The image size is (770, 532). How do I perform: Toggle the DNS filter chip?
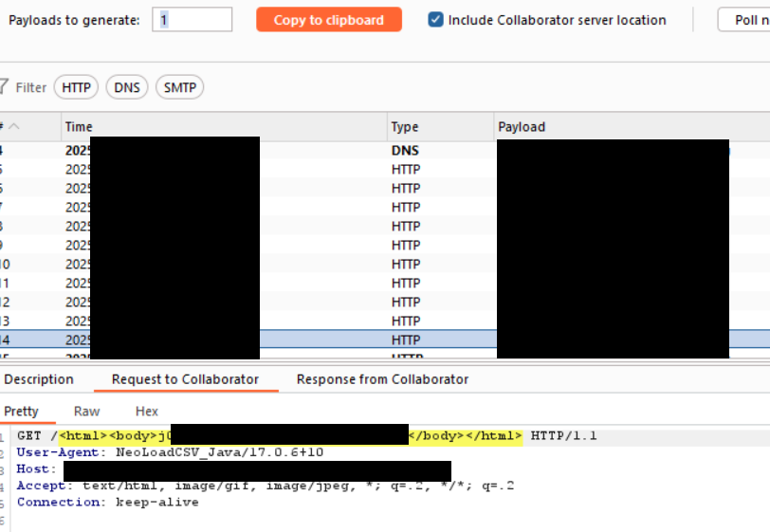tap(126, 87)
